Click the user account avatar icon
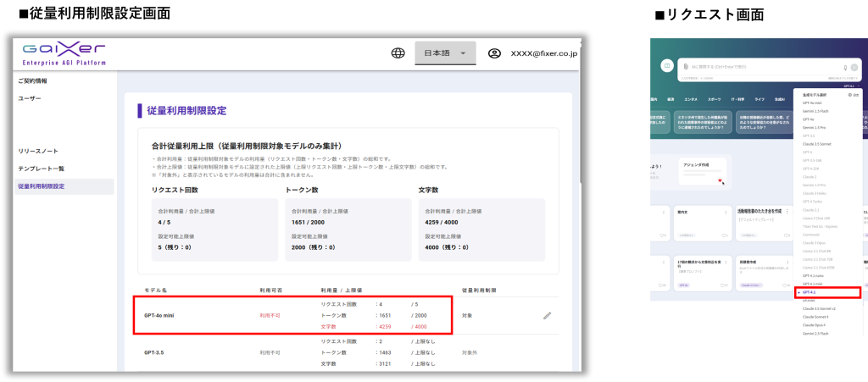Screen dimensions: 868x382 click(x=495, y=53)
